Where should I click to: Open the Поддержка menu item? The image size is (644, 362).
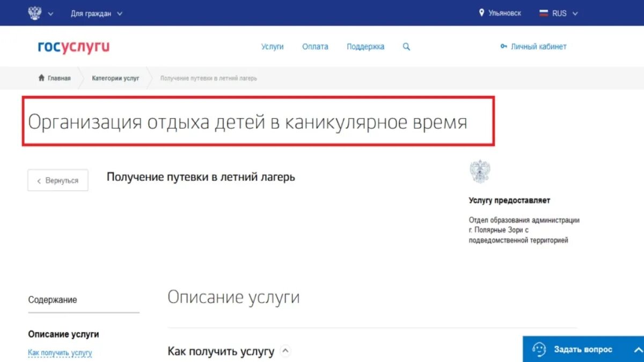pyautogui.click(x=365, y=47)
